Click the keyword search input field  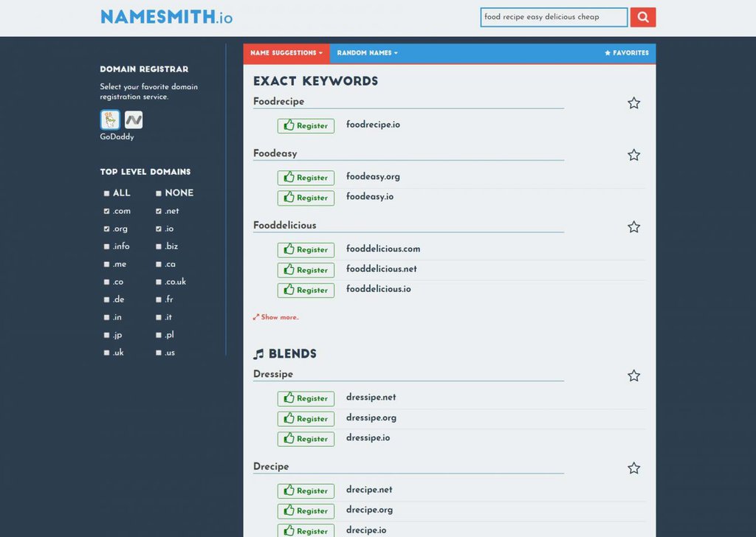pos(554,18)
